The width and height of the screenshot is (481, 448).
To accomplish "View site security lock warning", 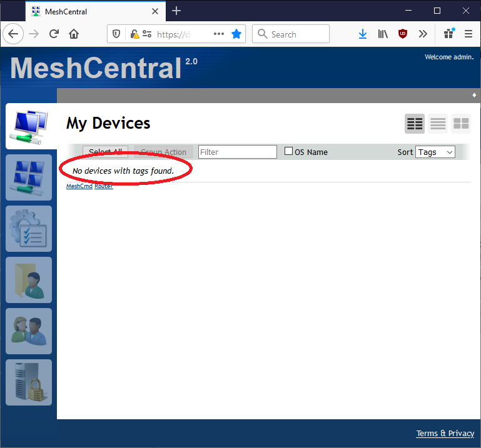I will pos(134,34).
